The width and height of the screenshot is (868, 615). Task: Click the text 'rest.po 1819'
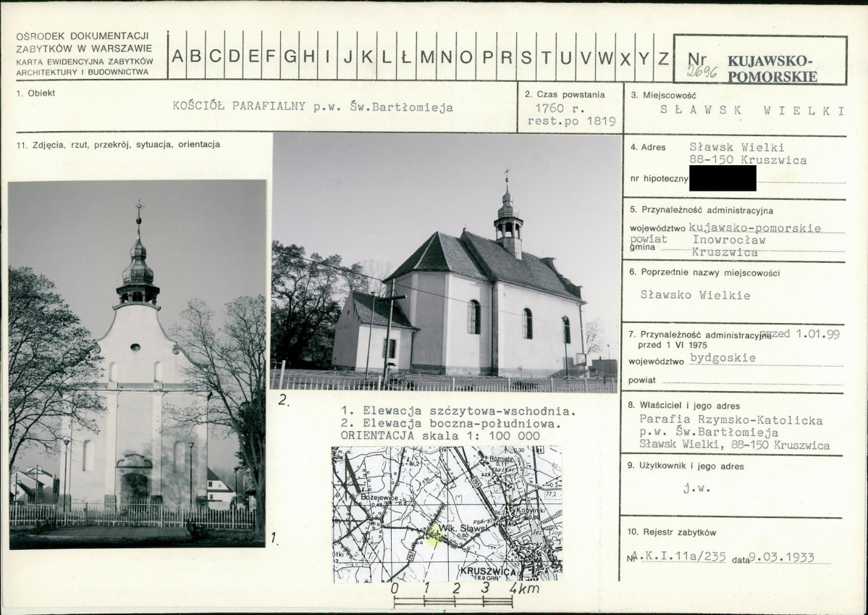571,122
